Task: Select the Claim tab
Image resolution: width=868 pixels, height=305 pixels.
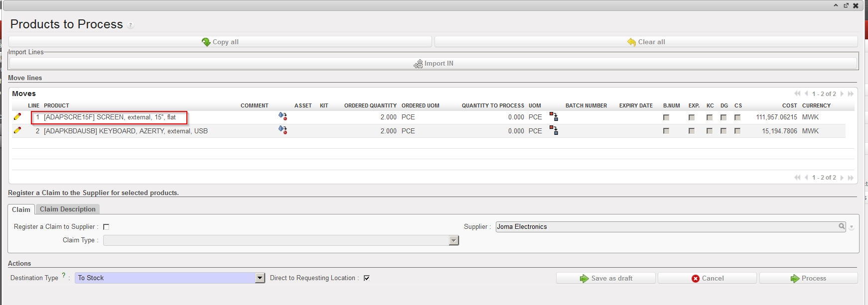Action: click(x=21, y=209)
